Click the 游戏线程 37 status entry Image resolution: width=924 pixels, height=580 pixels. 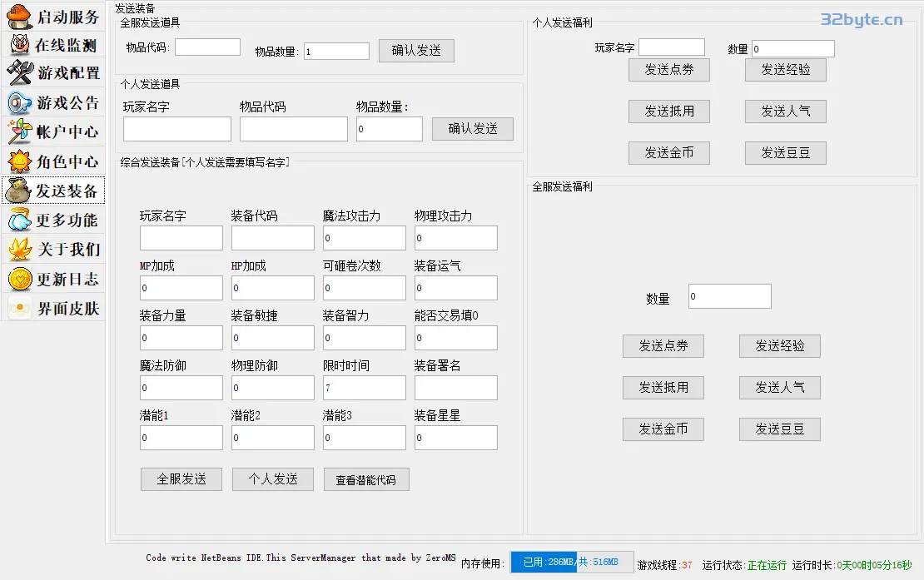pyautogui.click(x=665, y=565)
